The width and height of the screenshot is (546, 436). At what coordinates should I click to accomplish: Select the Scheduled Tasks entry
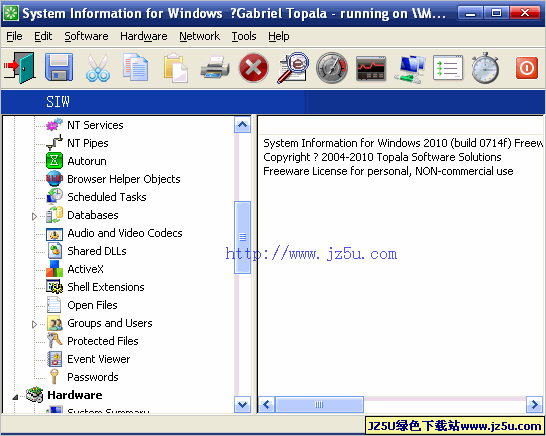pyautogui.click(x=107, y=197)
